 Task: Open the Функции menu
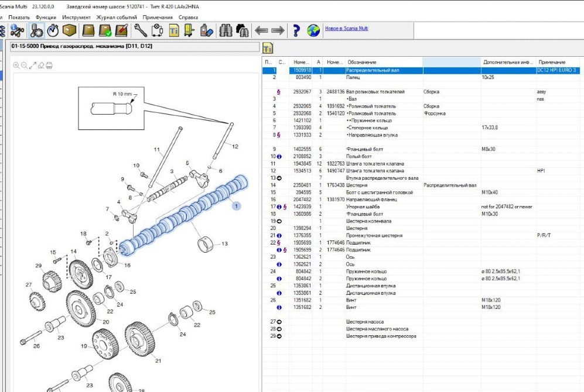pos(46,18)
